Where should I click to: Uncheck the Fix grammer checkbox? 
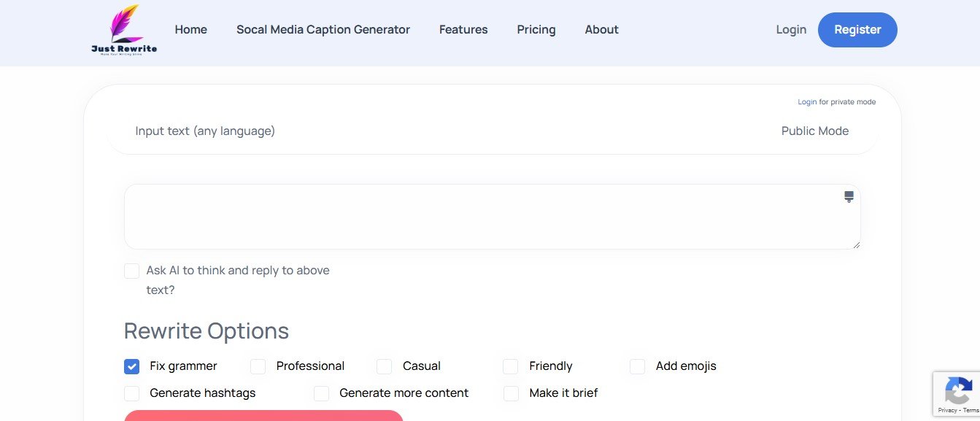[131, 366]
